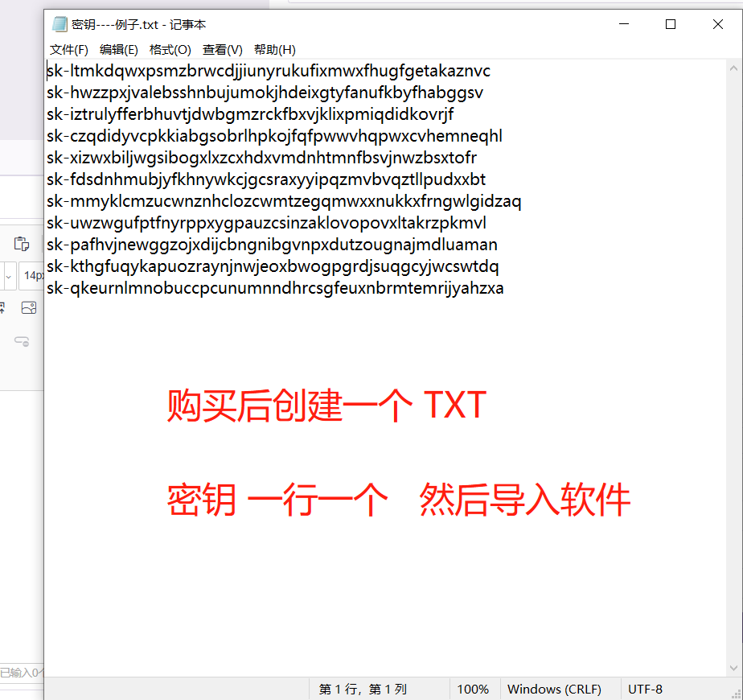Click the last sk-qkeurnlm key line
The height and width of the screenshot is (700, 743).
(x=275, y=287)
